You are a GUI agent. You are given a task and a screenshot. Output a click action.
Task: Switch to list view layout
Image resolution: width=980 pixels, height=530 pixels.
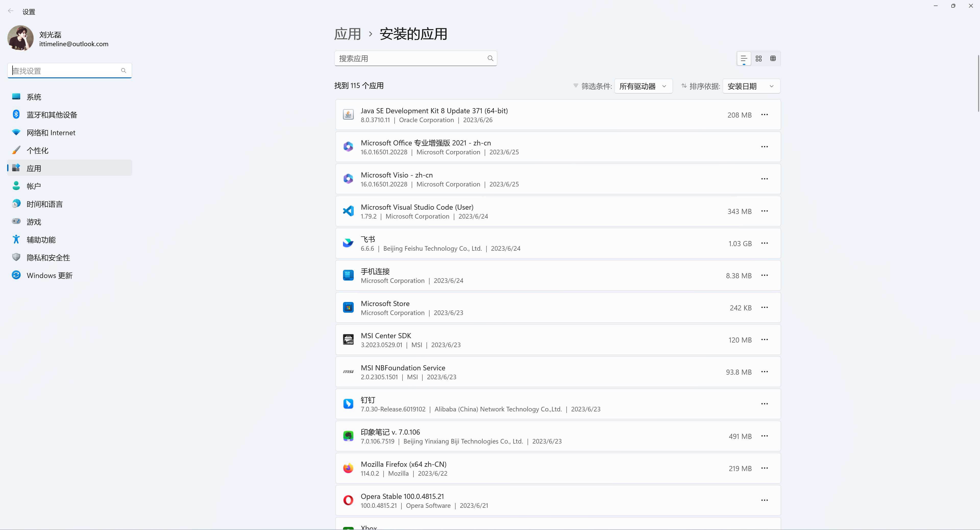pos(744,58)
